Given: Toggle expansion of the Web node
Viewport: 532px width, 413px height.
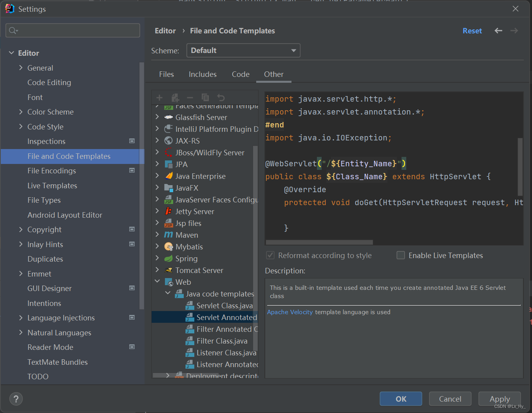Looking at the screenshot, I should click(x=157, y=282).
